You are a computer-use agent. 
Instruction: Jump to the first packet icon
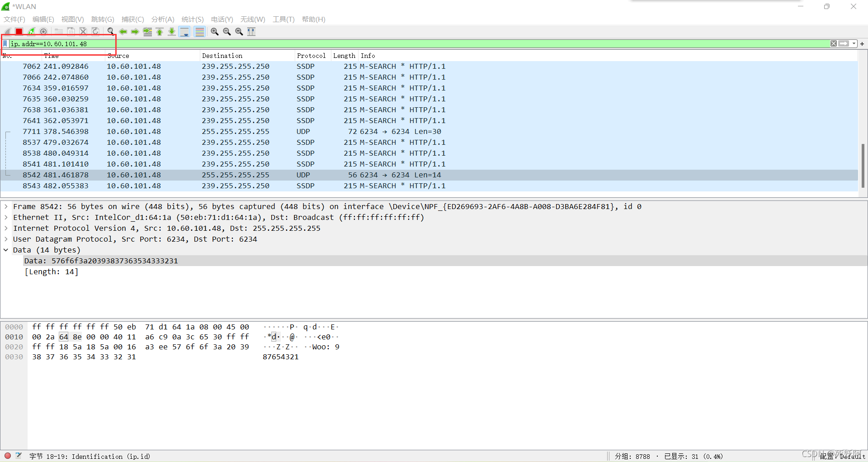click(160, 31)
